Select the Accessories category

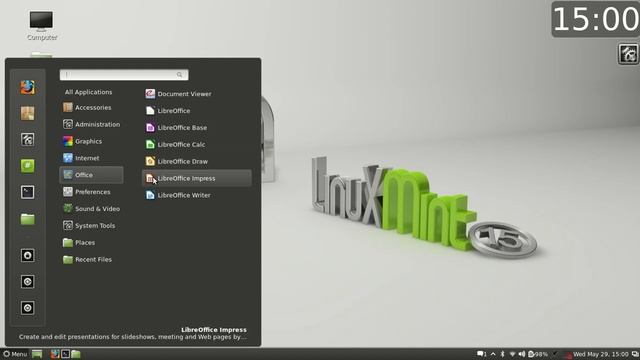pyautogui.click(x=91, y=107)
